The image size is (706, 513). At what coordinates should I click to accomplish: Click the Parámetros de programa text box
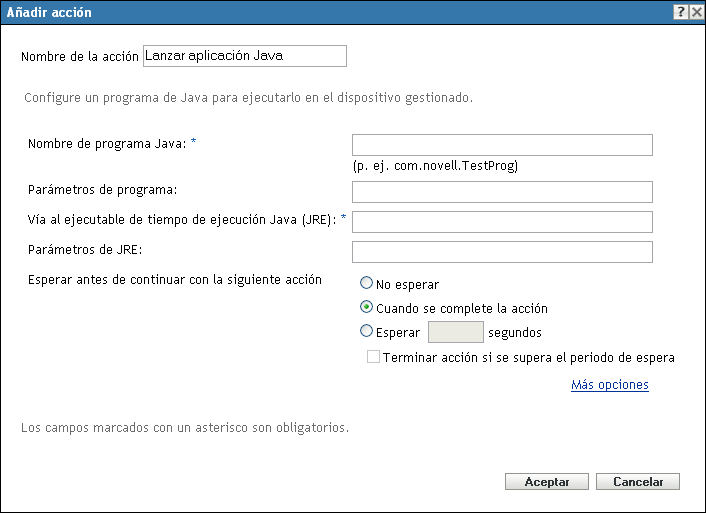click(x=502, y=191)
